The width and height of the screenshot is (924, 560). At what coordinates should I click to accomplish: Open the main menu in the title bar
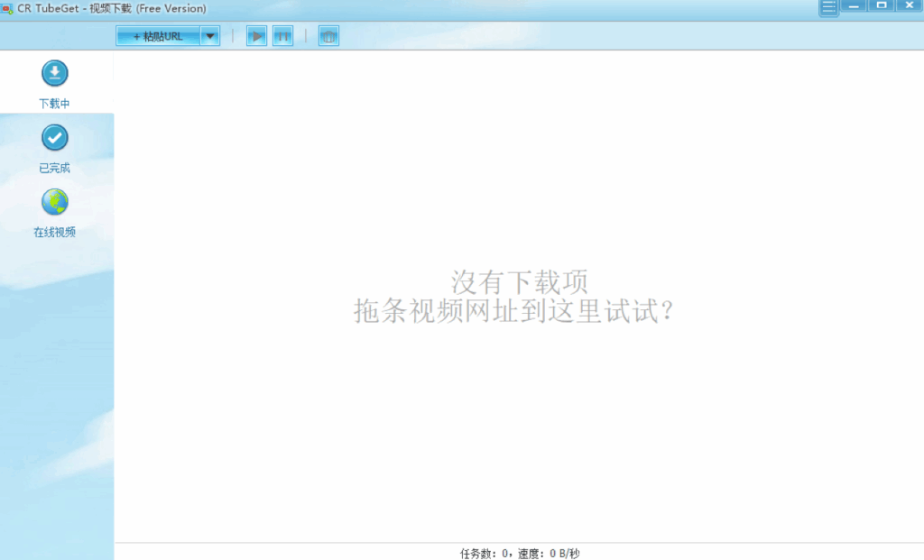pos(828,7)
